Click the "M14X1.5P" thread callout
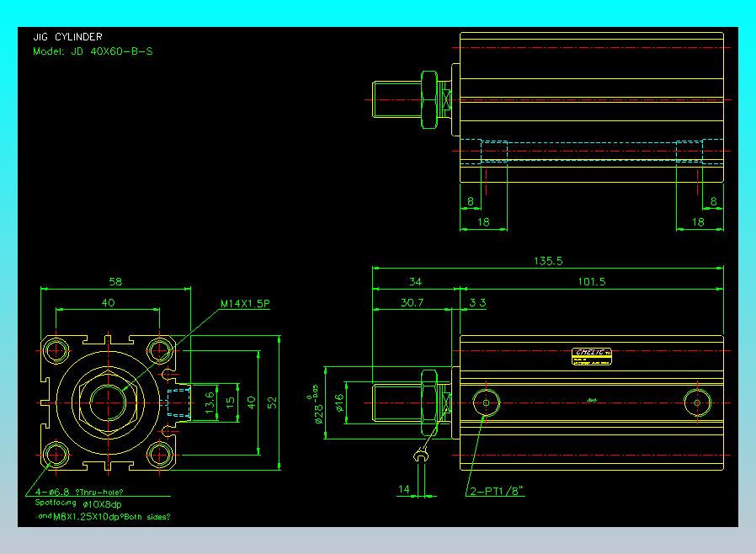Screen dimensions: 756x554 click(x=245, y=303)
